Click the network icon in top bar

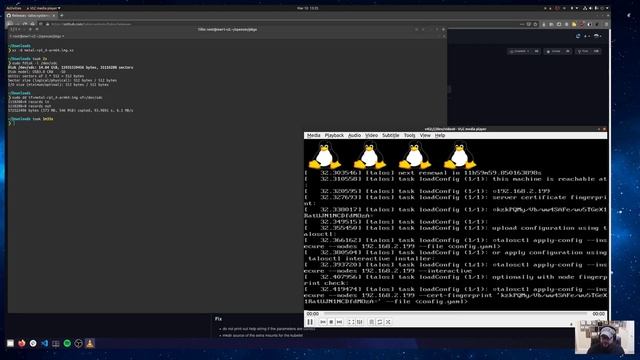coord(584,8)
